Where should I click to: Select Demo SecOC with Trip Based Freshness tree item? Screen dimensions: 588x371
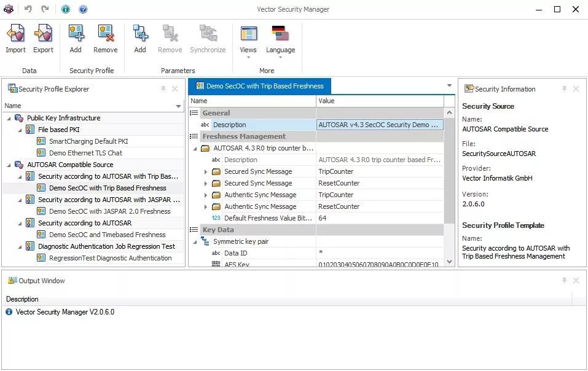108,188
